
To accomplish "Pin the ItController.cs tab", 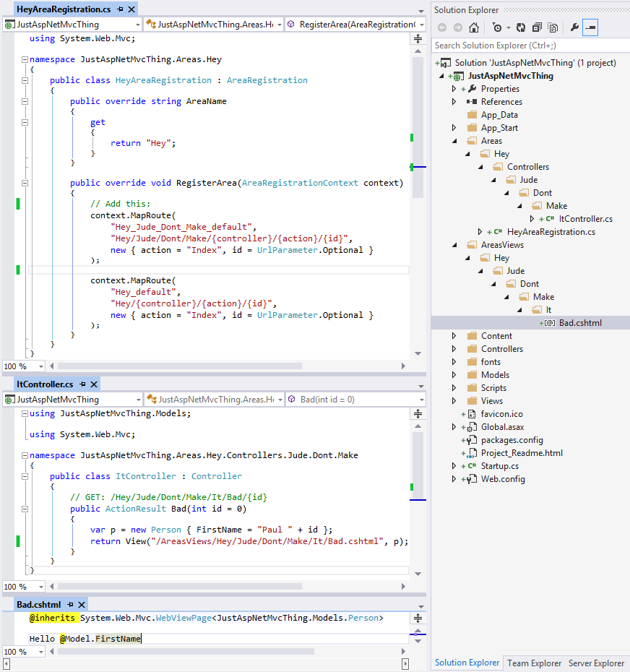I will (x=82, y=384).
